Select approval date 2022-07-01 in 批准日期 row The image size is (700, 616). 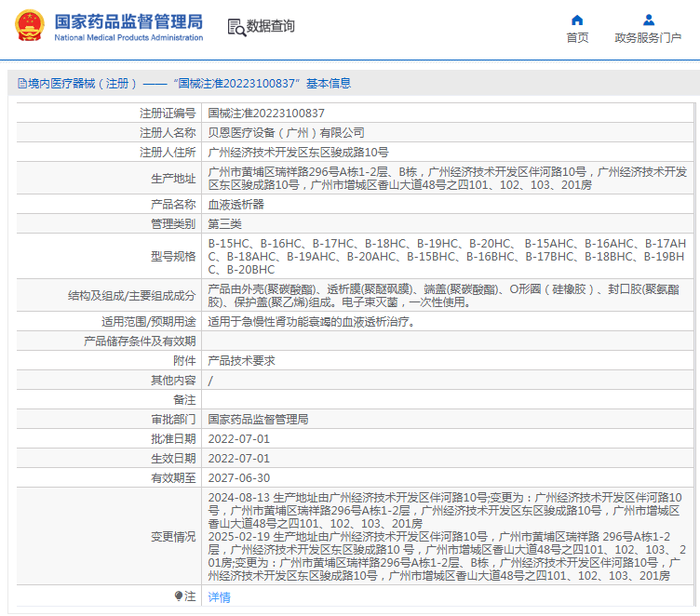[x=239, y=439]
